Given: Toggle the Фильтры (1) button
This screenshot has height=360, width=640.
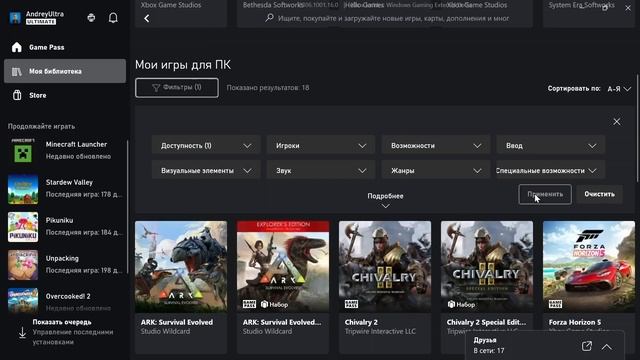Looking at the screenshot, I should point(177,88).
